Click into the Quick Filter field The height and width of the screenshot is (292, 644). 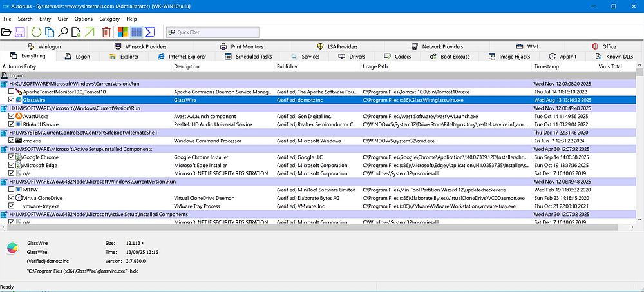[x=213, y=32]
